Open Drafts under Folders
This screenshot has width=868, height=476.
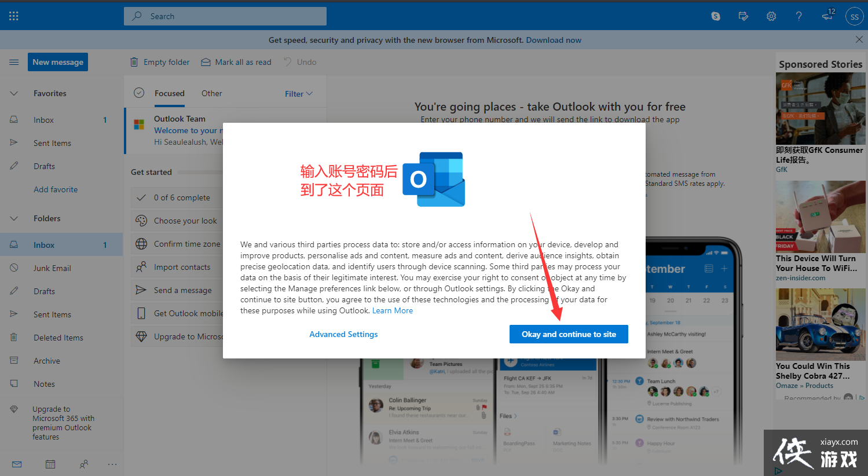pyautogui.click(x=61, y=291)
